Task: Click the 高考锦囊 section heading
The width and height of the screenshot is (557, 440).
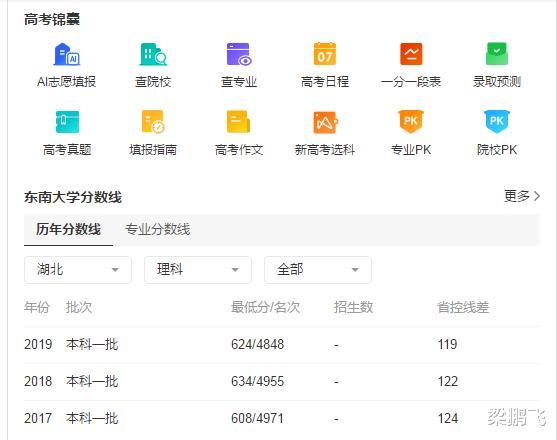Action: click(x=52, y=19)
